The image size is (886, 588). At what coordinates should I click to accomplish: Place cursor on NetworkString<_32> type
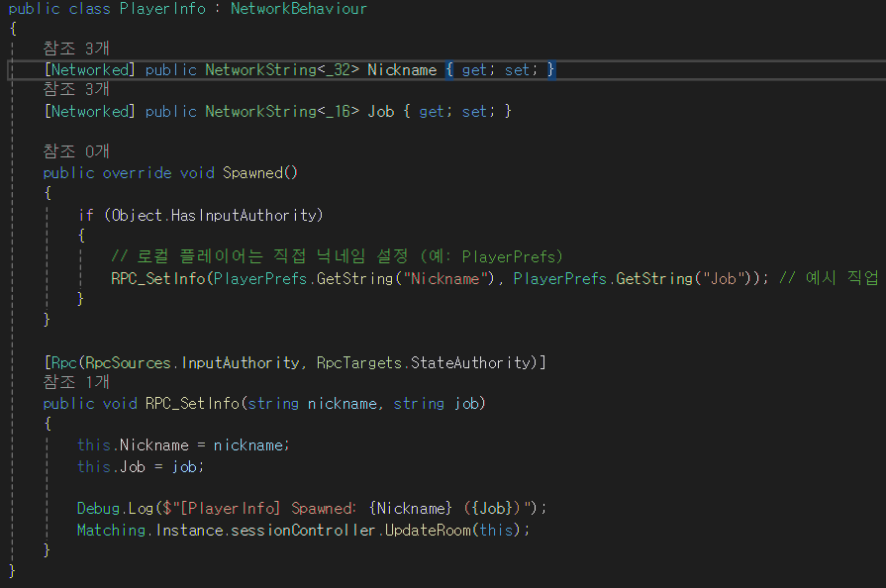pos(282,70)
